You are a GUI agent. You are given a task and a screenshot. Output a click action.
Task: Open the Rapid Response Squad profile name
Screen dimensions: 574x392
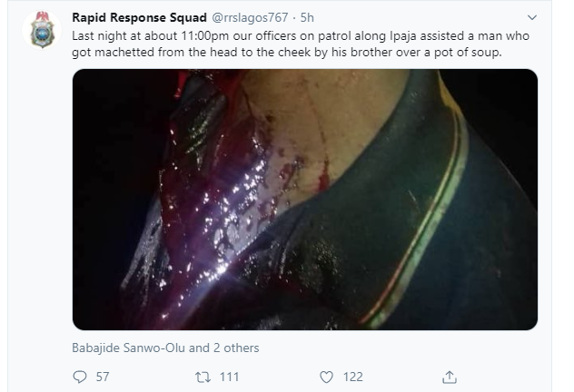click(139, 17)
